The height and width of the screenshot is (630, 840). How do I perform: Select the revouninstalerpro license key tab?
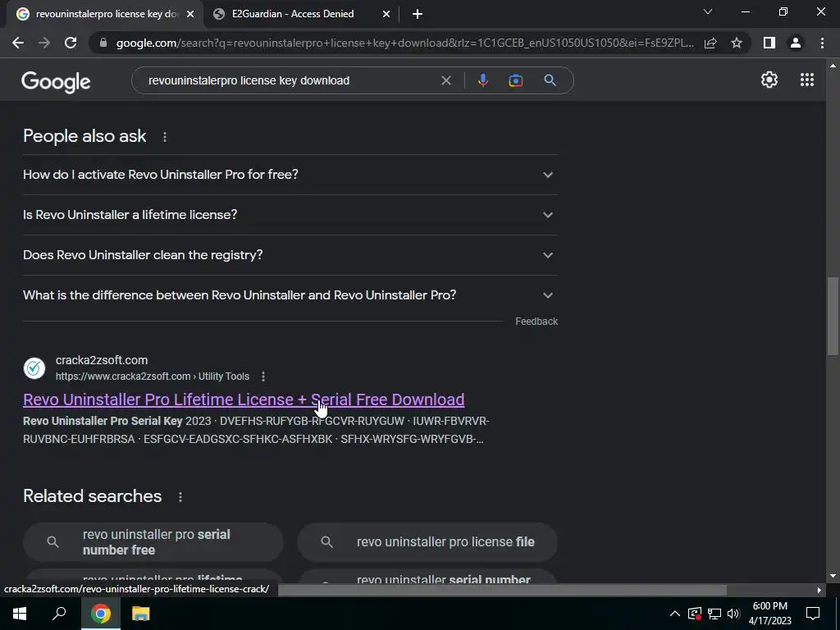pos(103,14)
